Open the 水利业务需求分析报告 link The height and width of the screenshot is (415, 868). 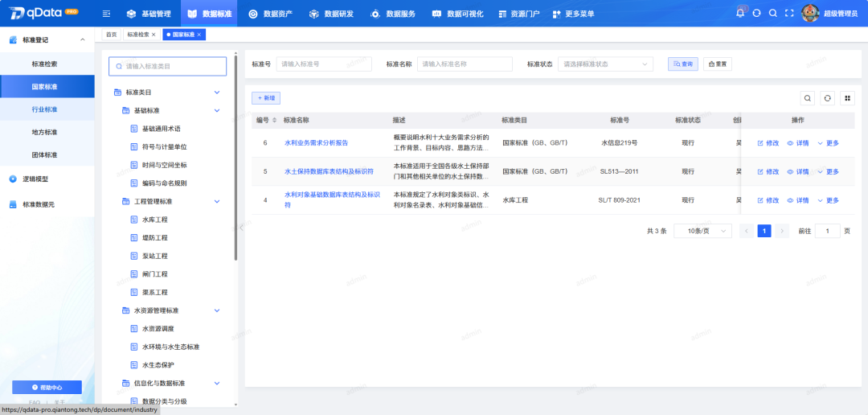317,143
